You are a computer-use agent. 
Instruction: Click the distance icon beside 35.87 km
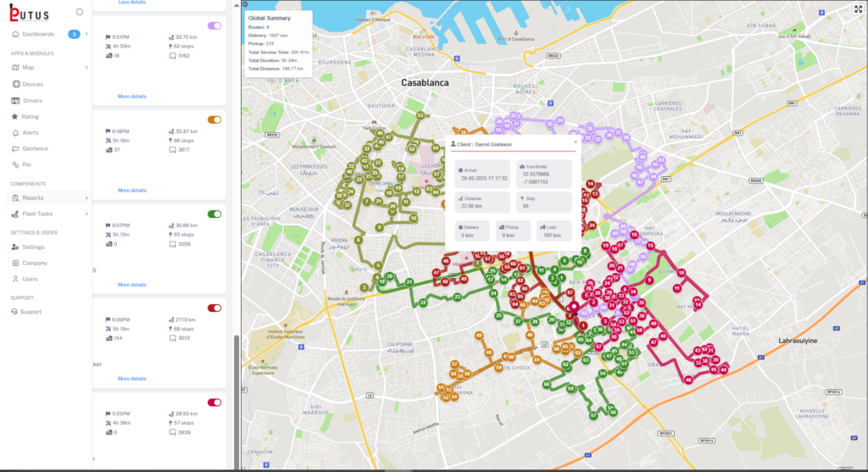pyautogui.click(x=171, y=131)
